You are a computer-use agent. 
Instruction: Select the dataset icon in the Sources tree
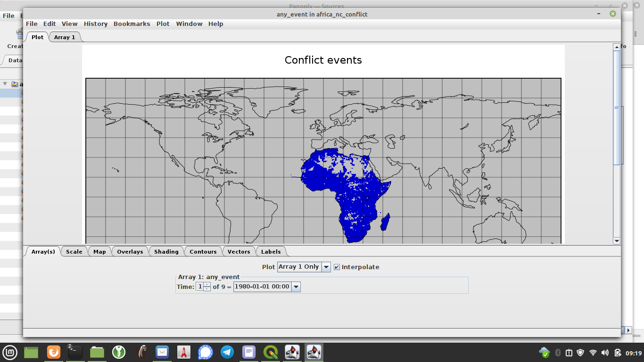click(x=15, y=84)
